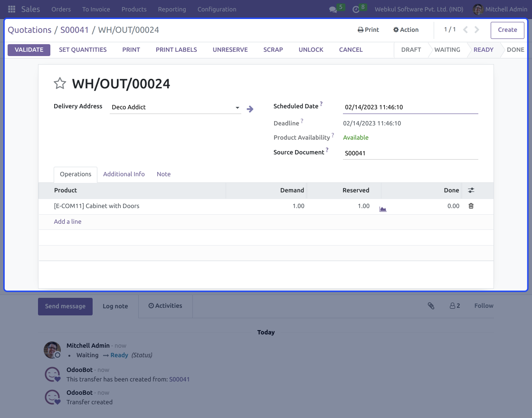Image resolution: width=532 pixels, height=418 pixels.
Task: Delete the Cabinet with Doors line
Action: point(471,206)
